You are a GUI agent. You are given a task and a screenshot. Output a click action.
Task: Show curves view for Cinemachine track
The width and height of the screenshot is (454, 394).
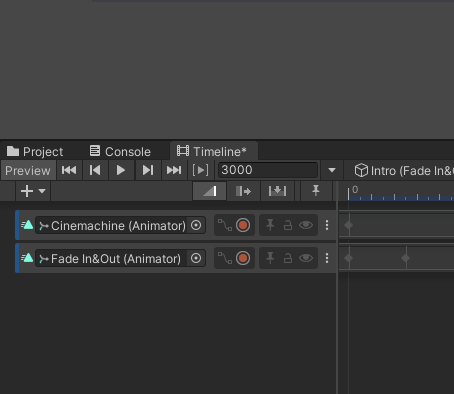click(x=225, y=225)
